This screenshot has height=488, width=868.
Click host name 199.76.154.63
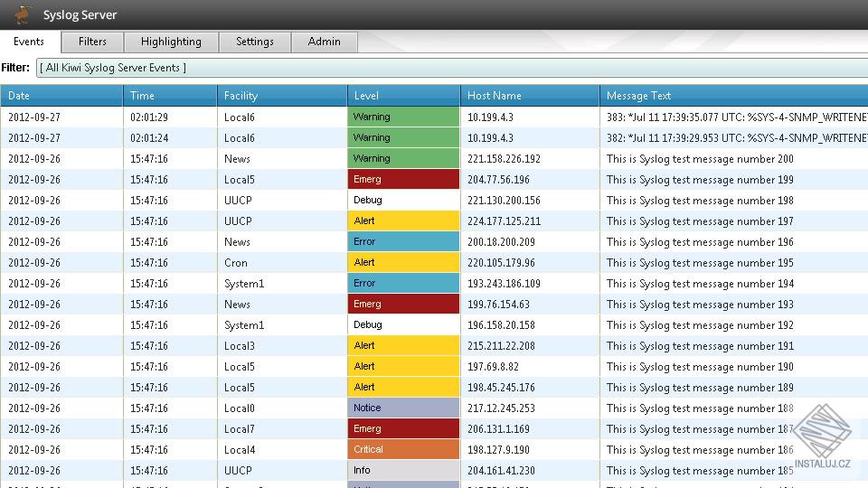[498, 305]
